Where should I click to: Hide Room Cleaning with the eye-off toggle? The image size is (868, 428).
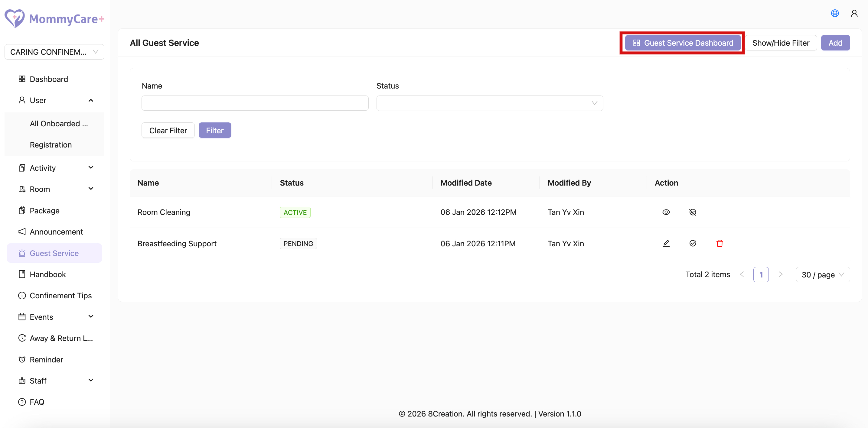coord(693,212)
